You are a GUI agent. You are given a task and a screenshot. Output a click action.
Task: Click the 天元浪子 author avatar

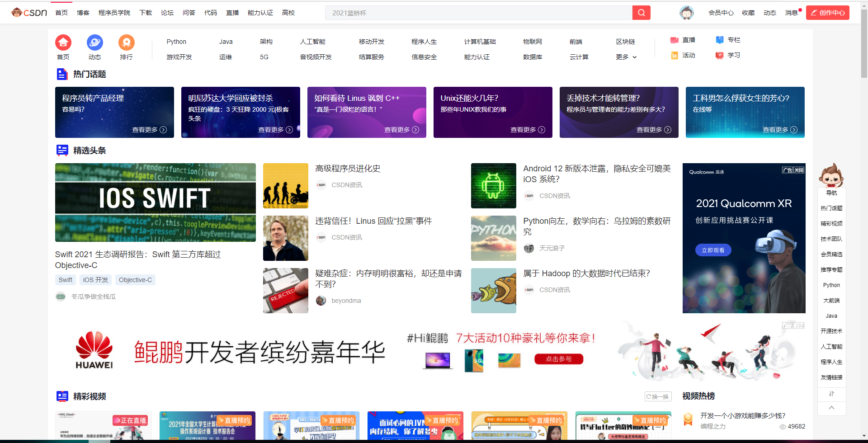pyautogui.click(x=529, y=248)
